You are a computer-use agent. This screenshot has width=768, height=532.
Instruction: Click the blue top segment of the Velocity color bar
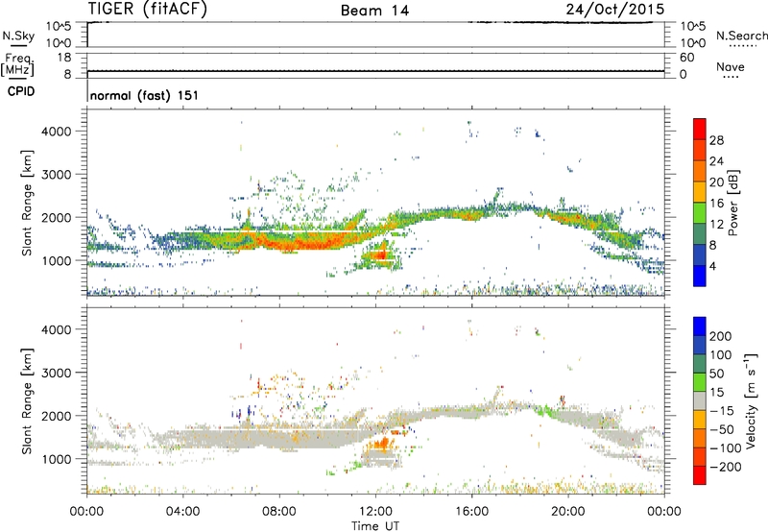tap(700, 326)
